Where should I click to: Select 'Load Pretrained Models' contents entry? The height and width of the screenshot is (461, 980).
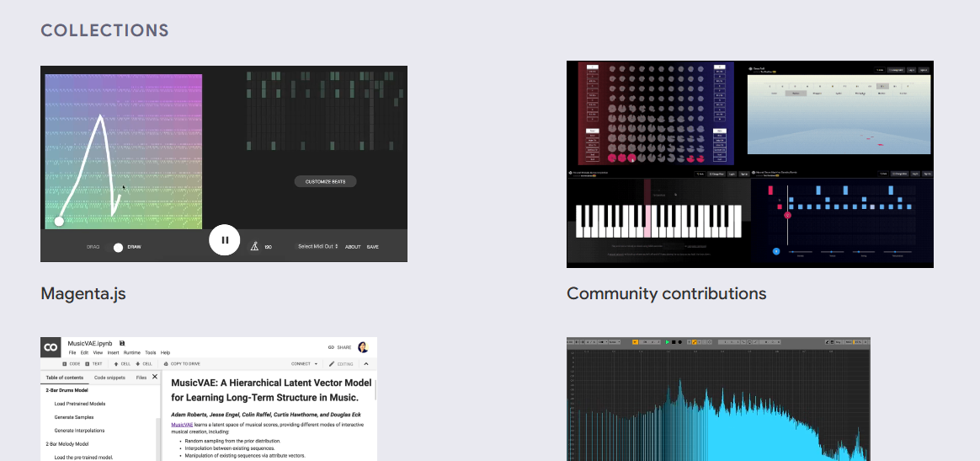(x=79, y=404)
